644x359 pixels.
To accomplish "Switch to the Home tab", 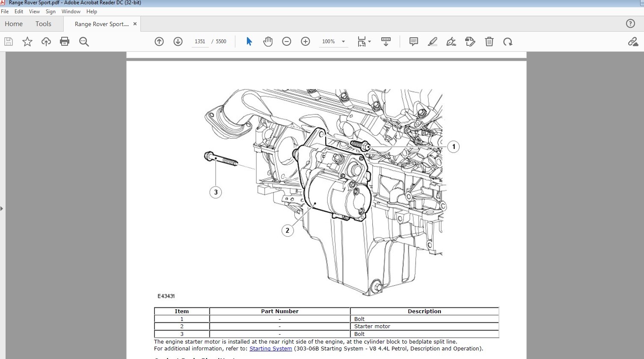I will coord(14,24).
